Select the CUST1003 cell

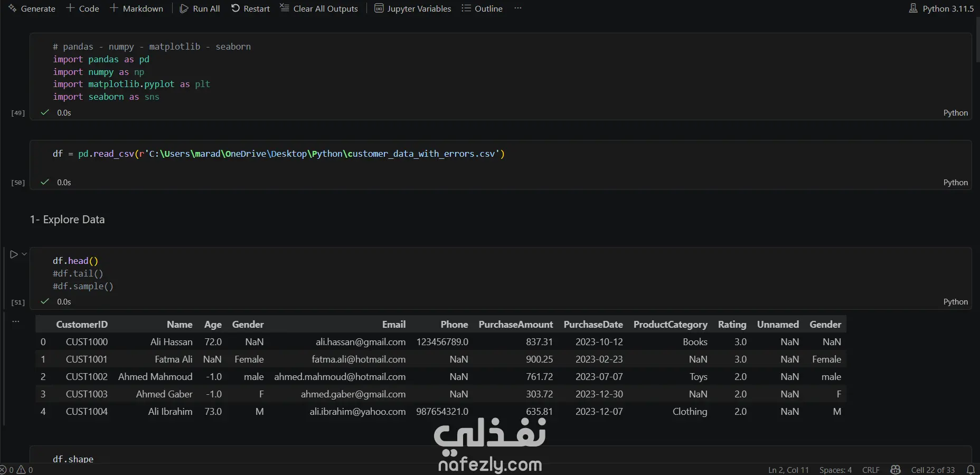click(x=87, y=394)
